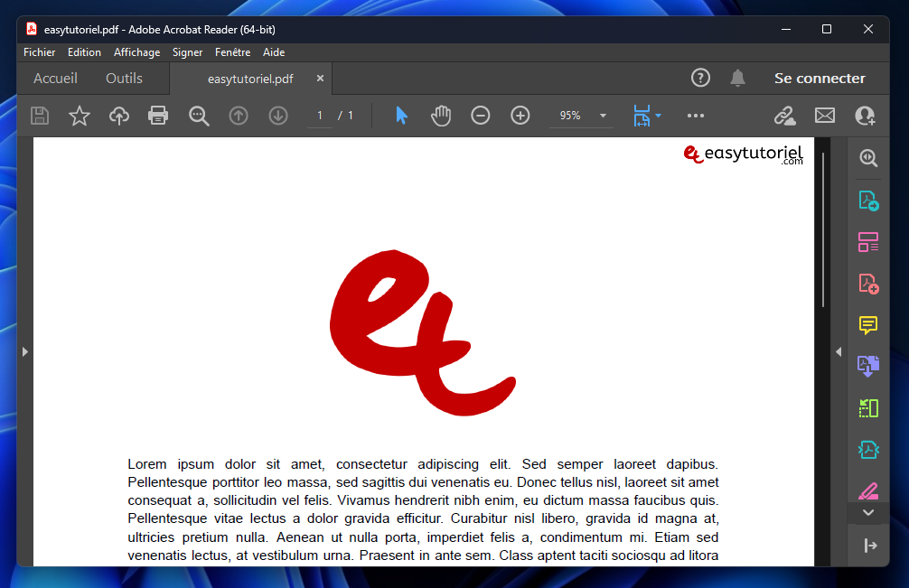Click the vertical document scrollbar
Screen dimensions: 909x588
[822, 230]
